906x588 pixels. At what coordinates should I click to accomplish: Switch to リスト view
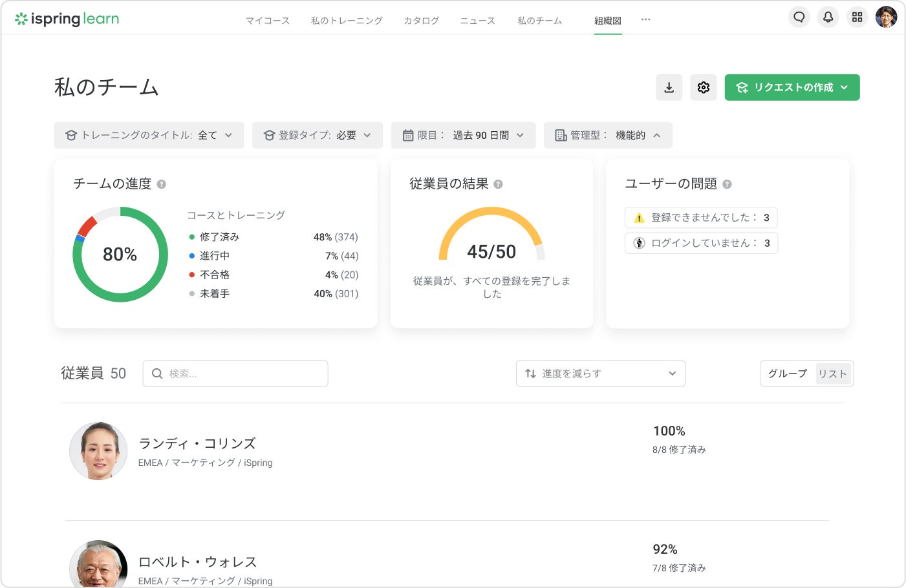[833, 373]
